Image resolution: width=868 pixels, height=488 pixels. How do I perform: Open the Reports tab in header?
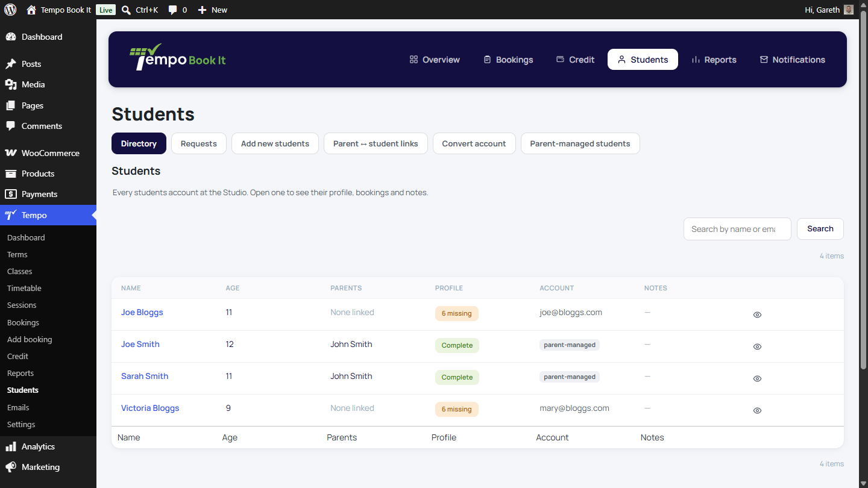714,60
